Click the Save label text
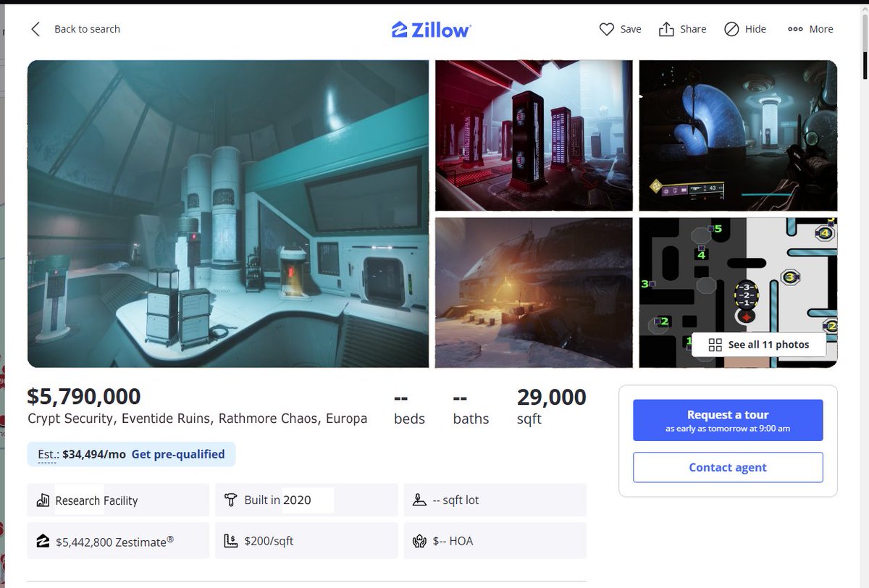This screenshot has height=588, width=869. [631, 29]
